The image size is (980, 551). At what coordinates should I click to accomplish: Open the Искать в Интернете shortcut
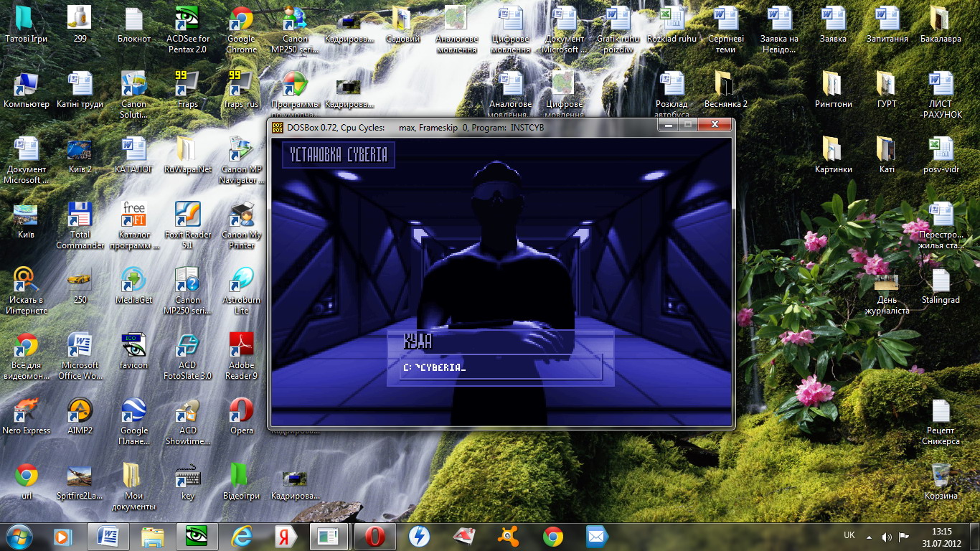coord(26,291)
